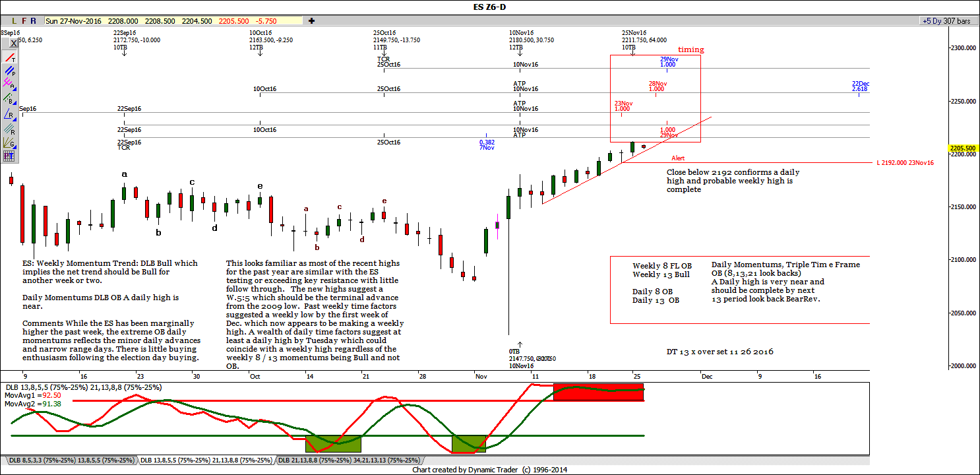Screen dimensions: 980x475
Task: Click the 'Close below 2192' annotation text
Action: (733, 181)
